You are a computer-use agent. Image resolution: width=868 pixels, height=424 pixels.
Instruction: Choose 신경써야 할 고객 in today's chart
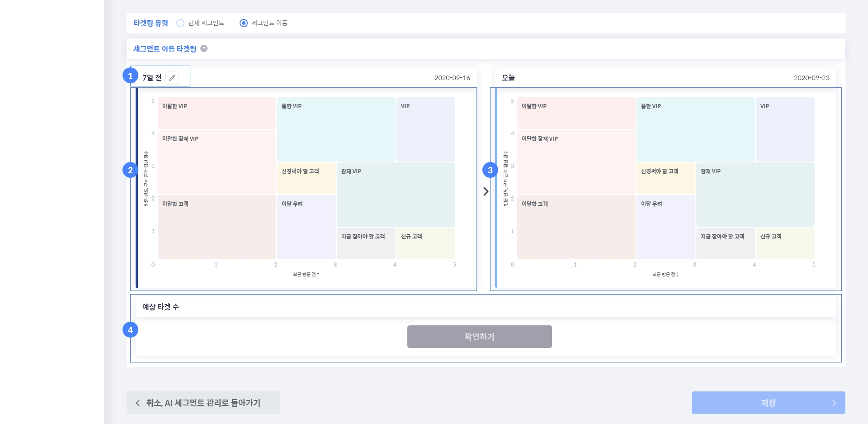point(665,178)
